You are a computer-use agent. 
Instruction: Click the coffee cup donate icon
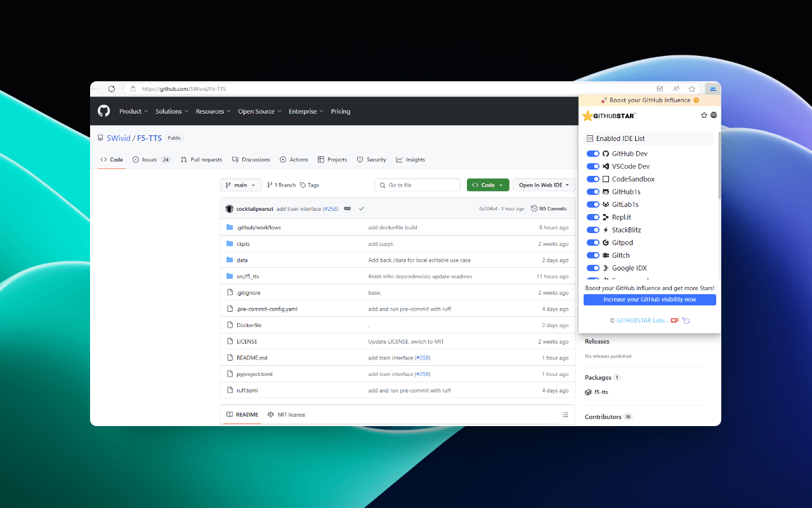point(675,321)
